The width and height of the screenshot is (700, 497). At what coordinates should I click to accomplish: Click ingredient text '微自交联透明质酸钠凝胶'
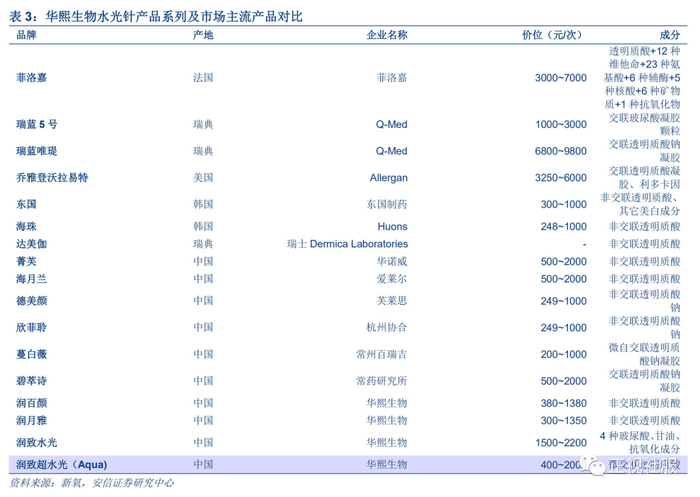tap(644, 354)
